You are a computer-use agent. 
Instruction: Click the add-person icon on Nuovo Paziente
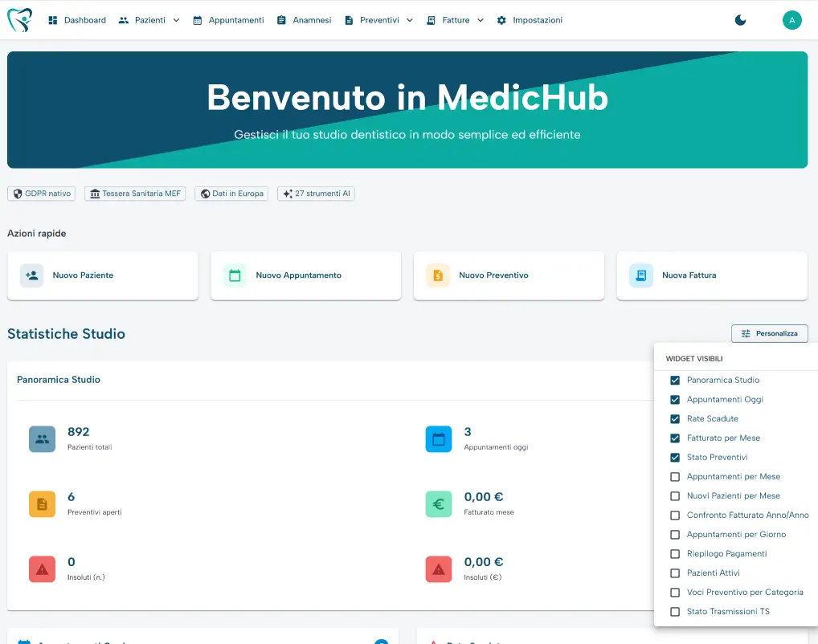click(x=32, y=275)
